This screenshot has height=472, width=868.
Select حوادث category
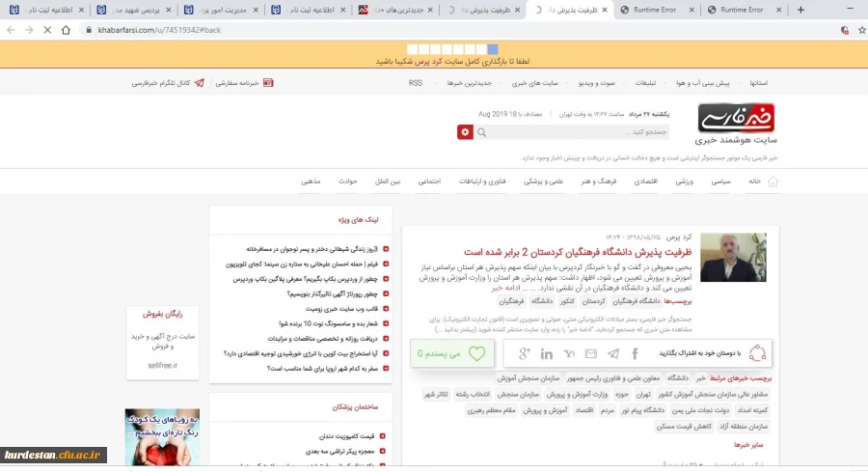click(347, 181)
